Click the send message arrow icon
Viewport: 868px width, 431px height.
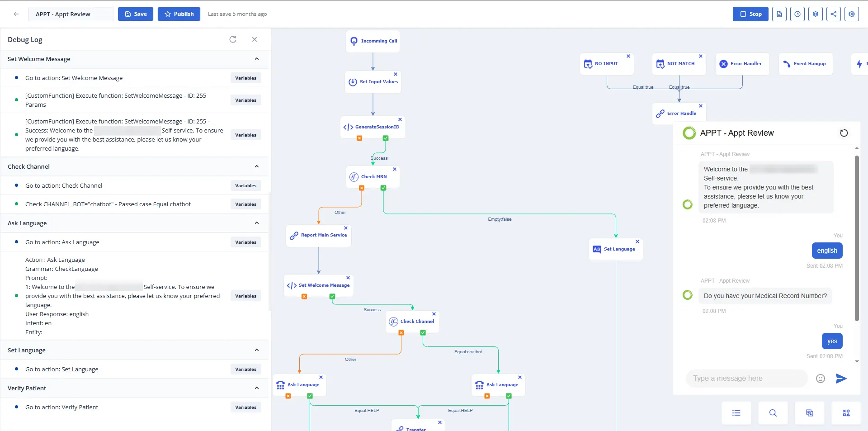[x=841, y=379]
